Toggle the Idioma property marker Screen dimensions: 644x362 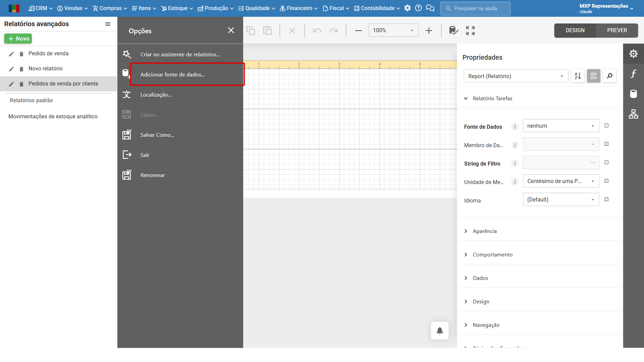[x=606, y=199]
